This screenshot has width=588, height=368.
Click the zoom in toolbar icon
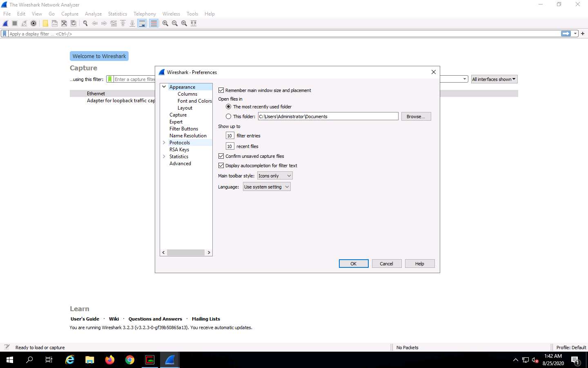coord(165,23)
